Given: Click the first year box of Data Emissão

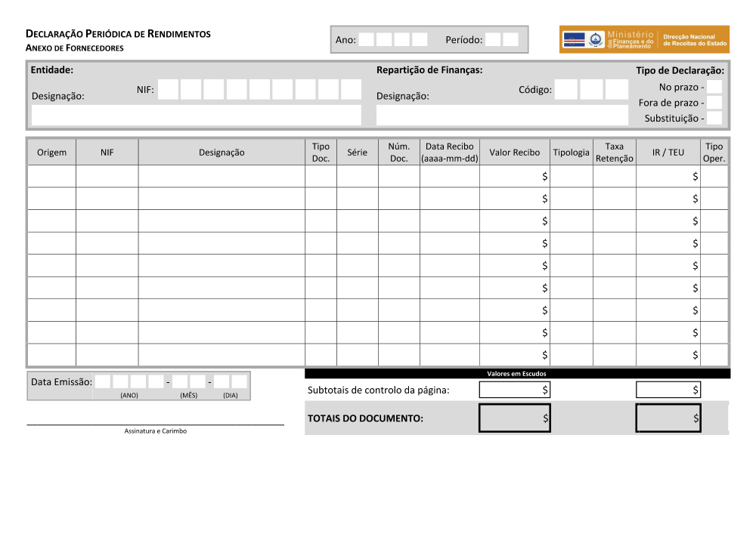Looking at the screenshot, I should pos(103,382).
